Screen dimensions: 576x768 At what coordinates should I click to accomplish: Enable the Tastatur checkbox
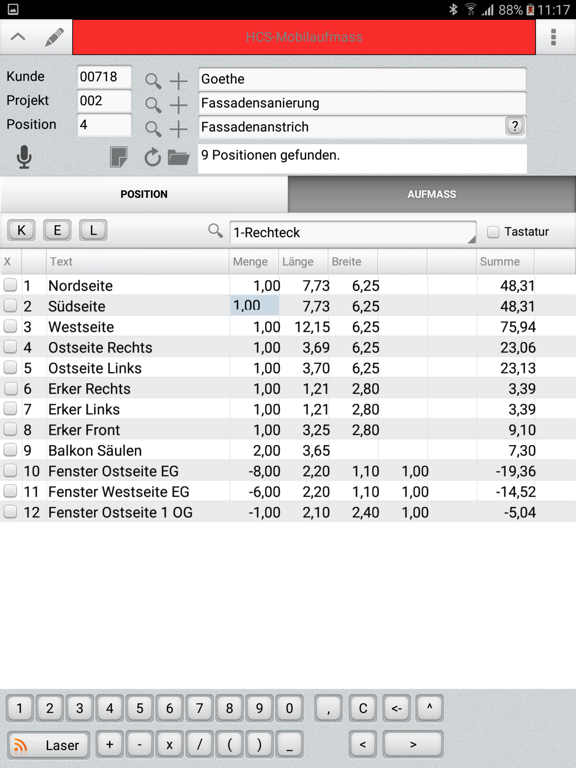(493, 232)
